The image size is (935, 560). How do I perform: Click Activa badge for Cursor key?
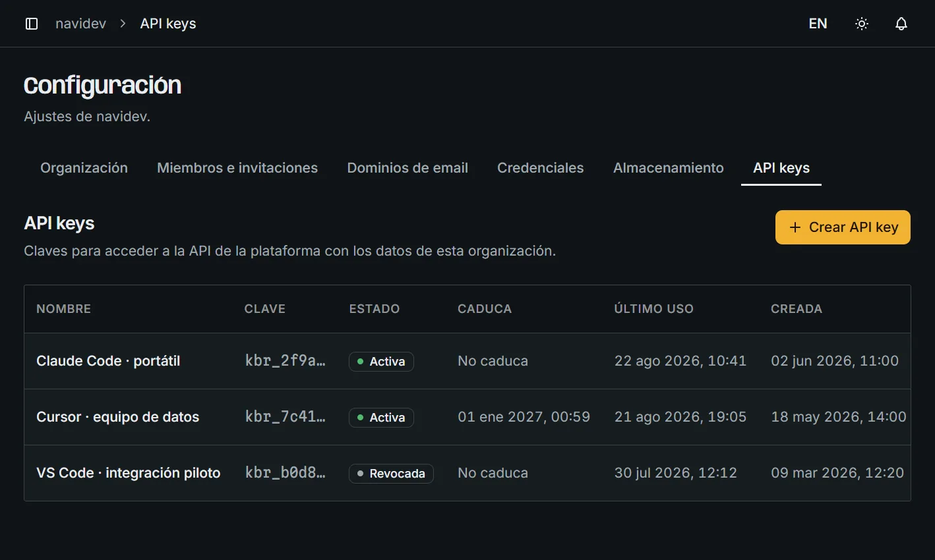click(381, 418)
